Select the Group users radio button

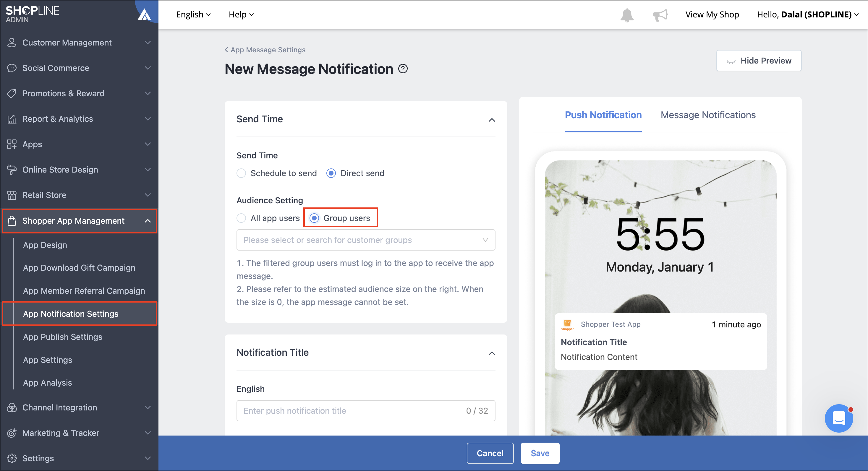coord(314,218)
